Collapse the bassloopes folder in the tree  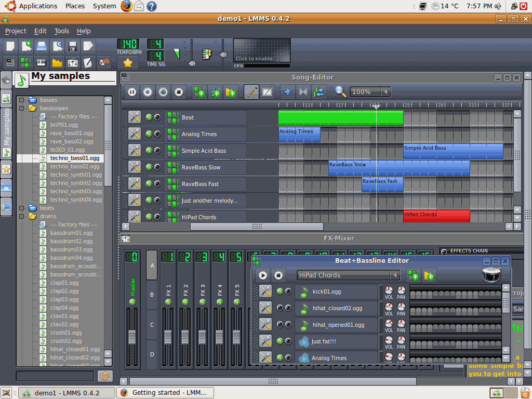click(22, 108)
